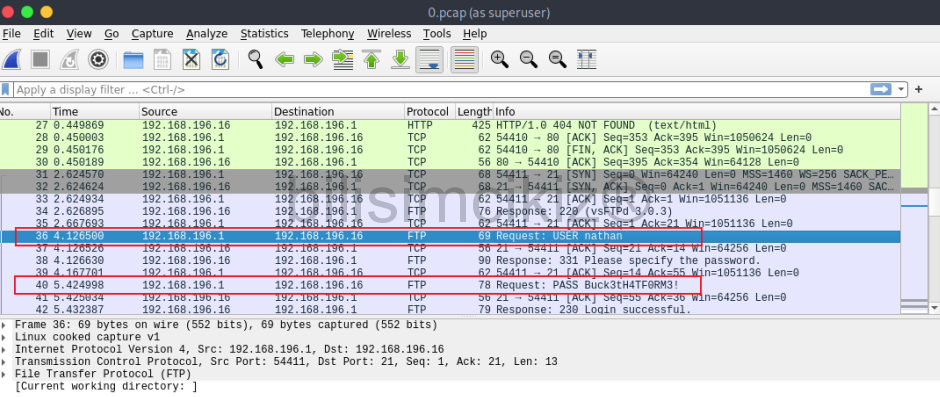Click the Current working directory line

[106, 387]
